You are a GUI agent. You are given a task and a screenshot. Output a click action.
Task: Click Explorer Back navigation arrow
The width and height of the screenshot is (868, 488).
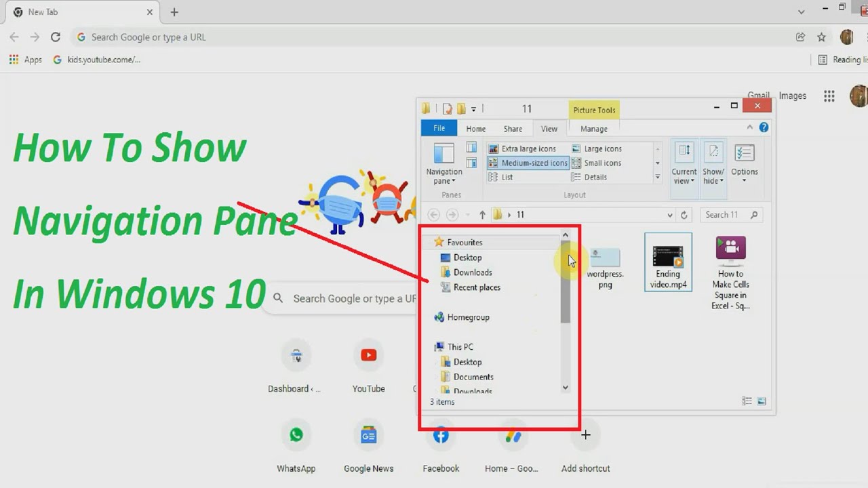point(433,215)
